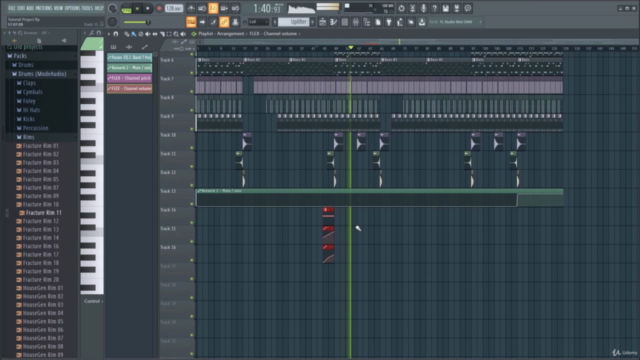This screenshot has height=360, width=640.
Task: Open the browser tree view icon
Action: pos(367,22)
